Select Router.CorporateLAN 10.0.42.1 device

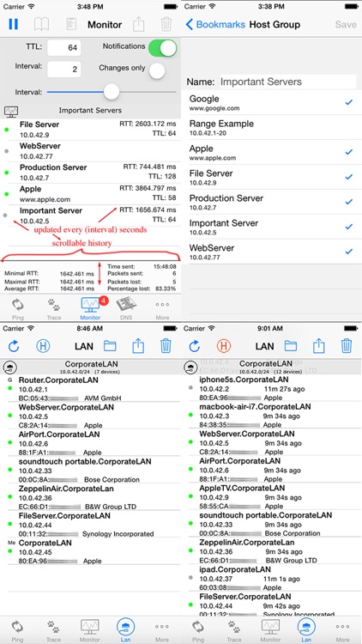click(90, 389)
